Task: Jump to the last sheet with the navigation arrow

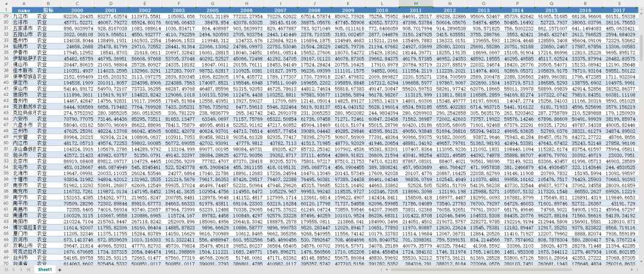Action: coord(28,270)
